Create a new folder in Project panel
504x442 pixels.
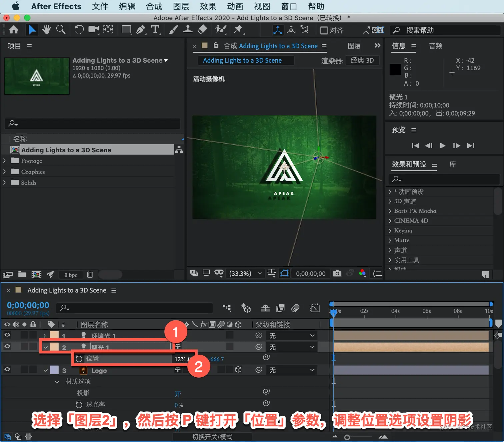[x=22, y=274]
